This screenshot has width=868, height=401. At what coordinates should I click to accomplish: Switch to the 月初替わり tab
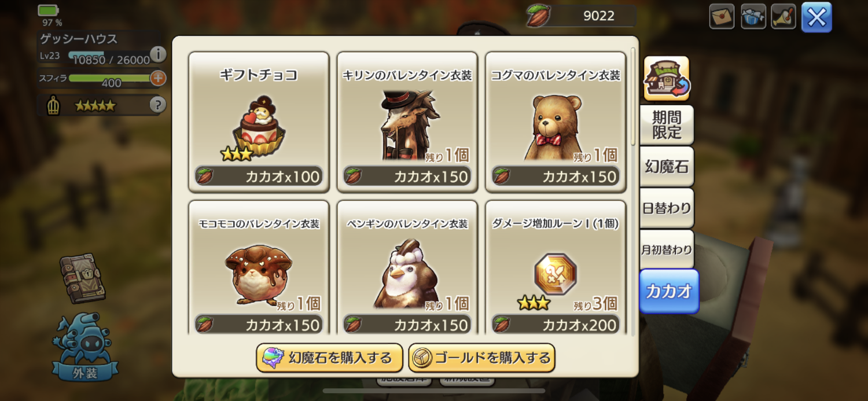point(667,250)
